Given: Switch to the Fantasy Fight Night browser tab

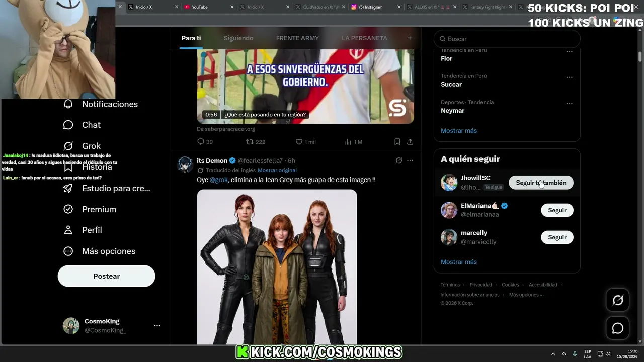Looking at the screenshot, I should [487, 7].
